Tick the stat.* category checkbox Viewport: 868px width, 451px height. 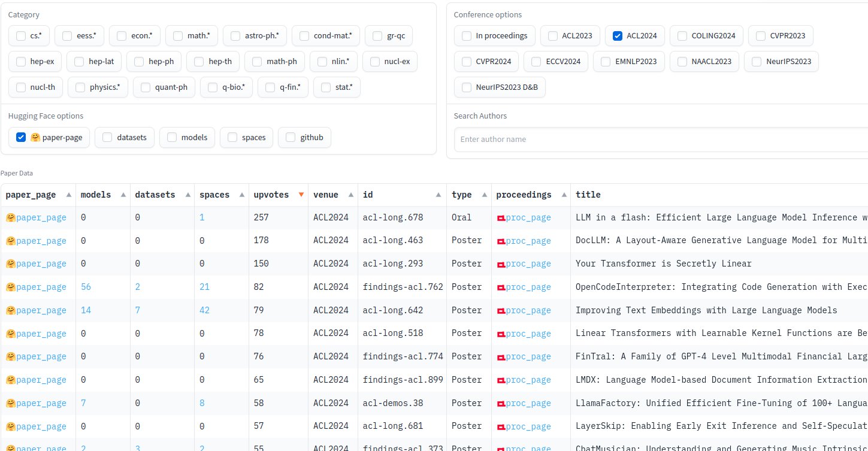pos(326,87)
